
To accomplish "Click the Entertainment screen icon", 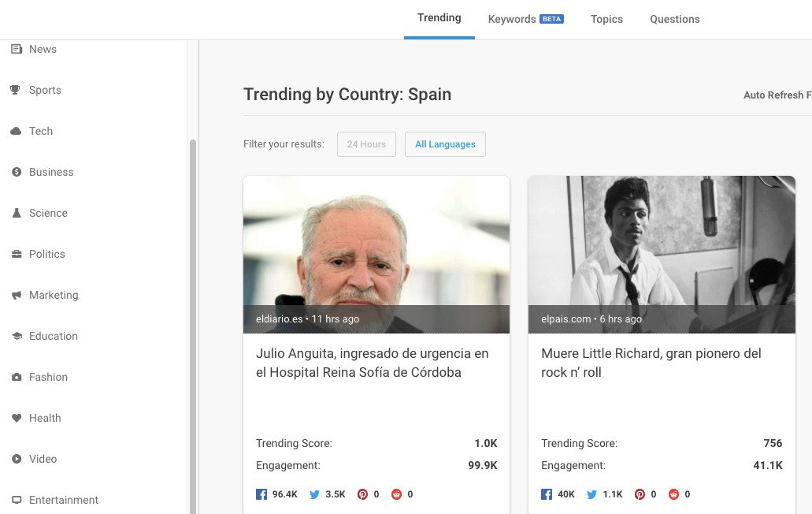I will coord(17,500).
